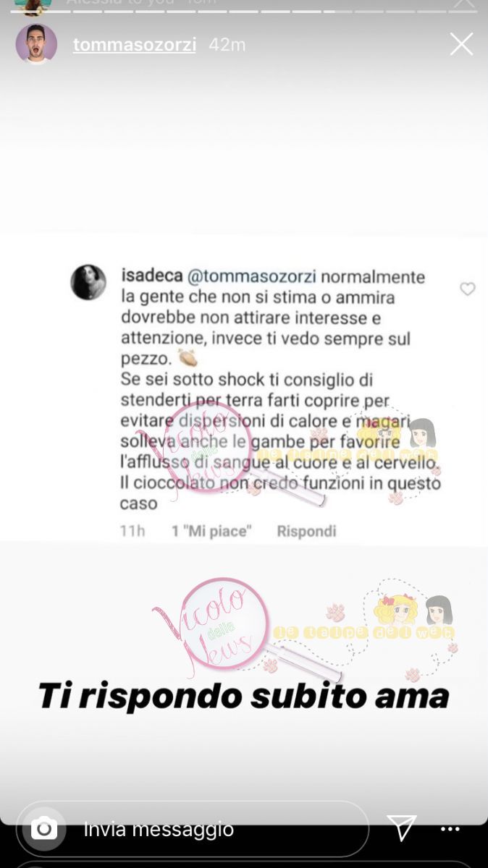Viewport: 488px width, 868px height.
Task: Open the isadeca commenter avatar
Action: click(x=88, y=282)
